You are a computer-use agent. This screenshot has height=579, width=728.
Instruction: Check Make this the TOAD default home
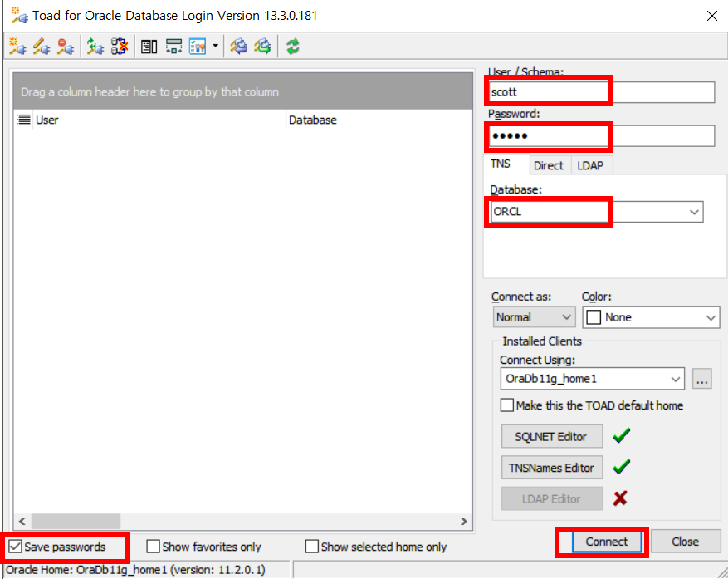coord(507,405)
